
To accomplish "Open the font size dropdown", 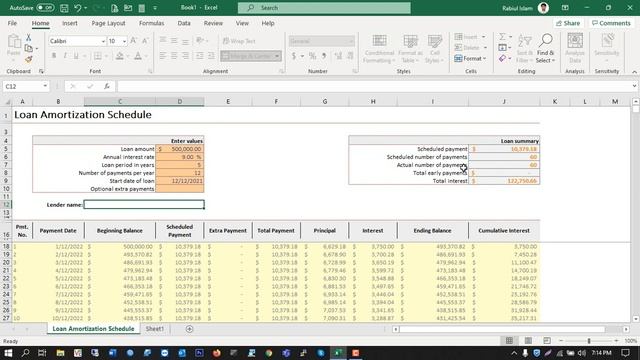I will click(124, 41).
